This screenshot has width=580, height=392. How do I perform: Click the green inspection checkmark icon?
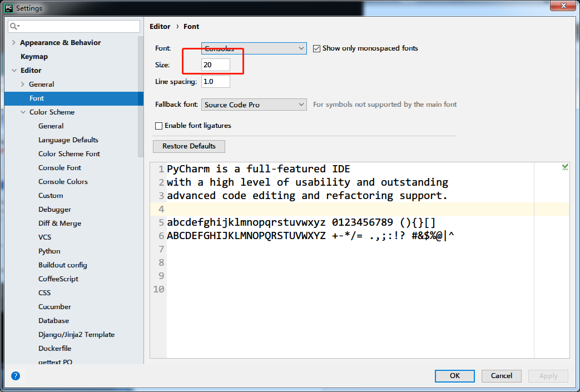pyautogui.click(x=565, y=167)
